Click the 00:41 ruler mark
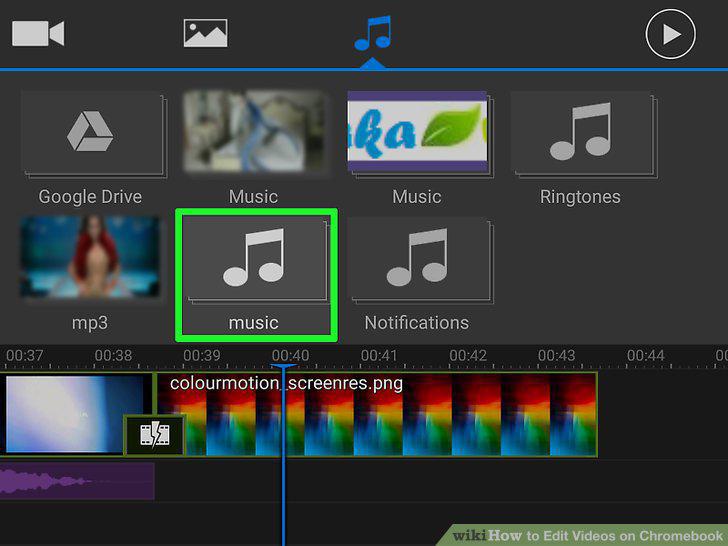The image size is (728, 546). [379, 356]
